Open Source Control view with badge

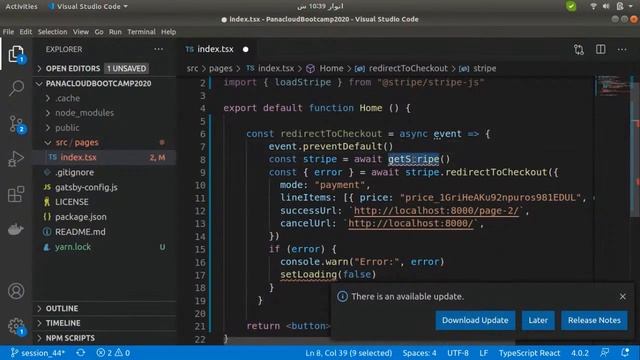click(x=16, y=124)
